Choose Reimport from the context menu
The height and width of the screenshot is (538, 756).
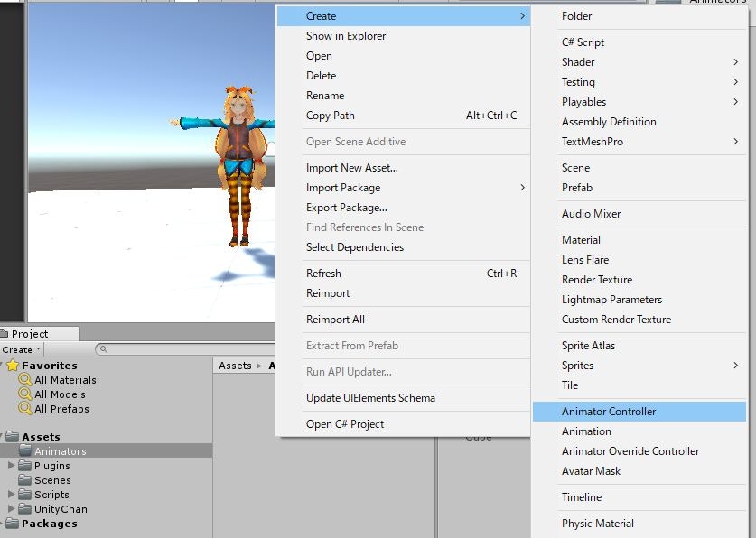[404, 293]
